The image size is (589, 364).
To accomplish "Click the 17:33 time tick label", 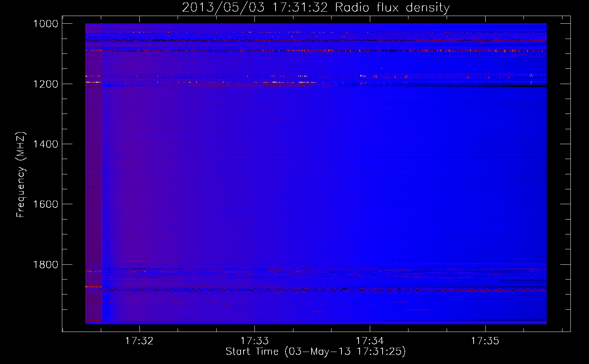I will [255, 341].
